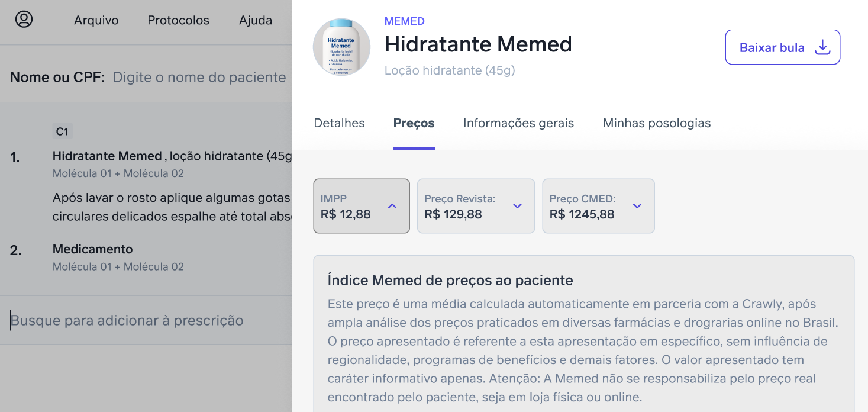Click the MEMED brand link
This screenshot has height=412, width=868.
405,21
